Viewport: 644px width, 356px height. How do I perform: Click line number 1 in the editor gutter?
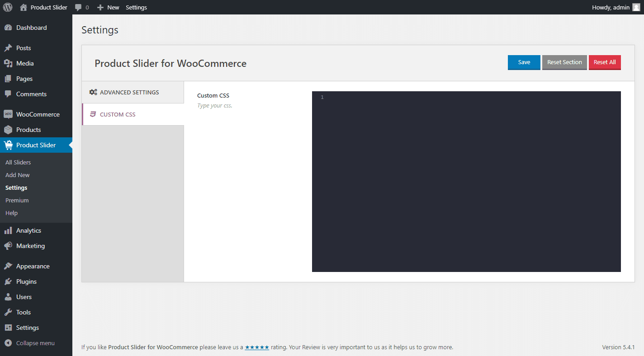pos(322,97)
